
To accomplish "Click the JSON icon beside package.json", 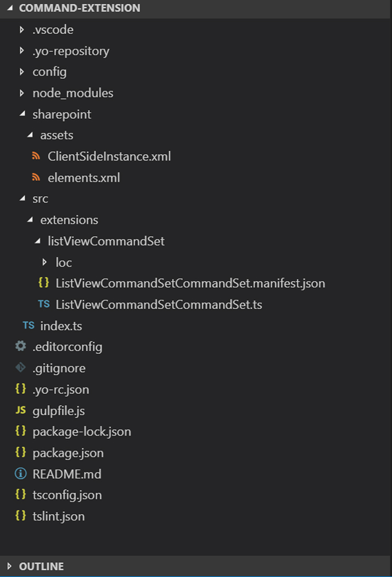I will pyautogui.click(x=20, y=453).
